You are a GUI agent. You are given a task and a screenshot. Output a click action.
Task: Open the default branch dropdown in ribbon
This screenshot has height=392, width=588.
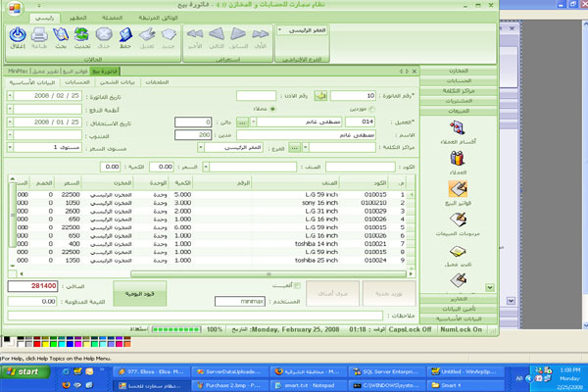(279, 30)
